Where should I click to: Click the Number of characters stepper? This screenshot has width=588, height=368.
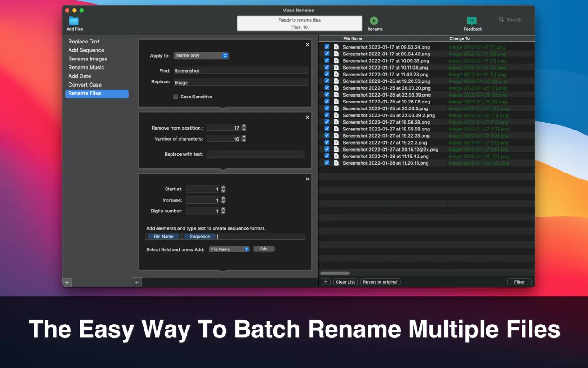(244, 139)
